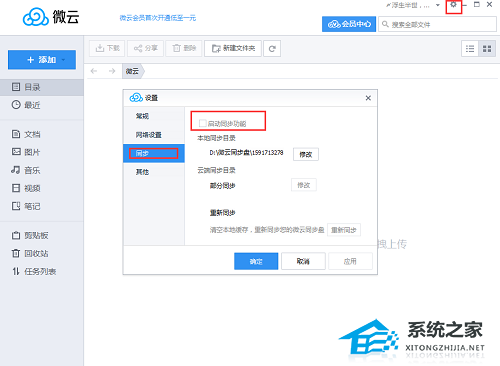This screenshot has height=366, width=500.
Task: Go forward with the right arrow
Action: point(112,71)
